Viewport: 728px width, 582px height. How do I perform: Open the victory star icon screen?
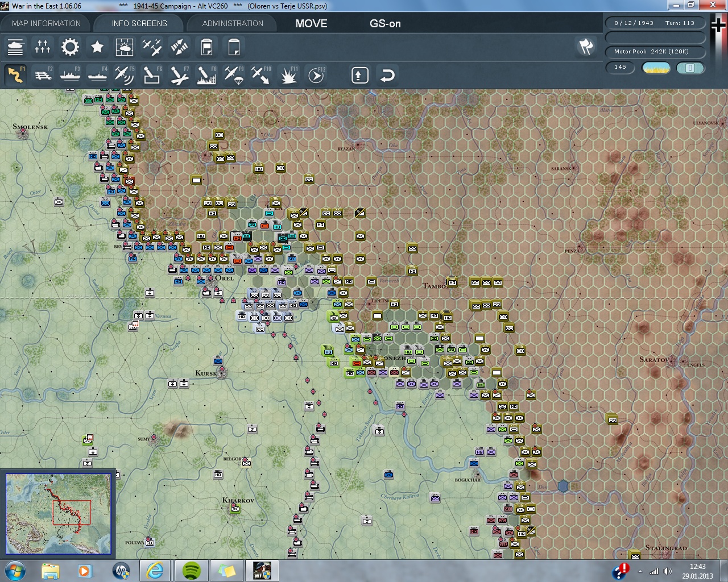coord(97,47)
